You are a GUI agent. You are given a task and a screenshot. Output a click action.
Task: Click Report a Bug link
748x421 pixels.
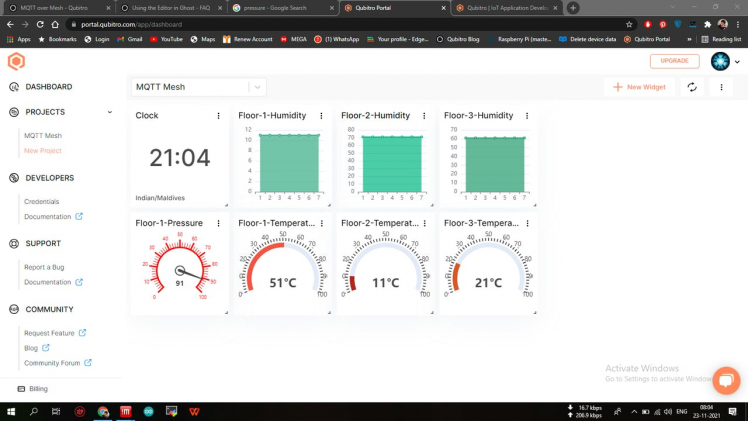click(44, 267)
